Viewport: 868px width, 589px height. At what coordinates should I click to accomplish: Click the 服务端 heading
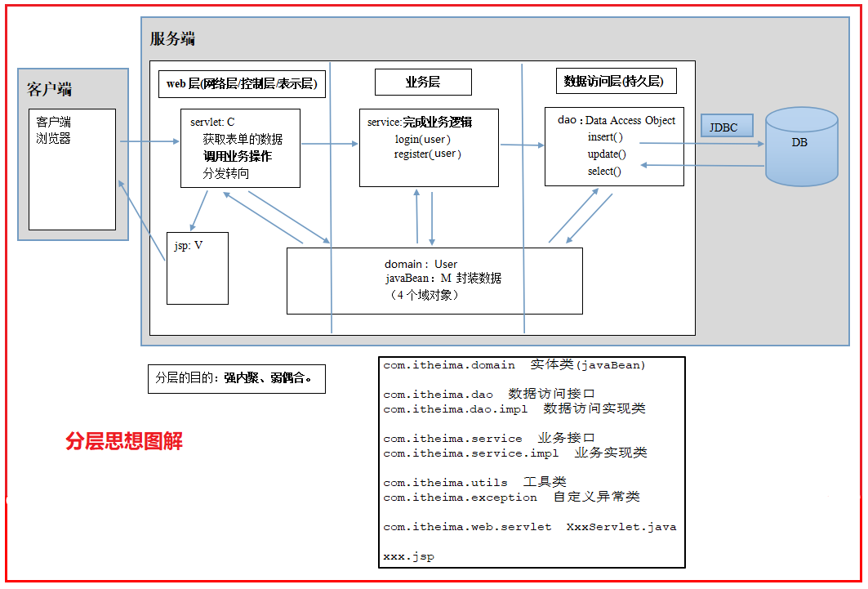(172, 38)
